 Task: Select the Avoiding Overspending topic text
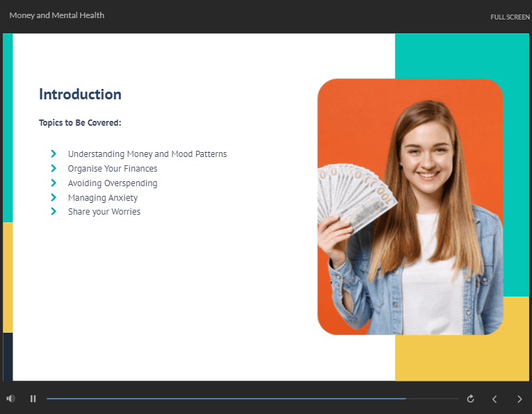(x=113, y=183)
